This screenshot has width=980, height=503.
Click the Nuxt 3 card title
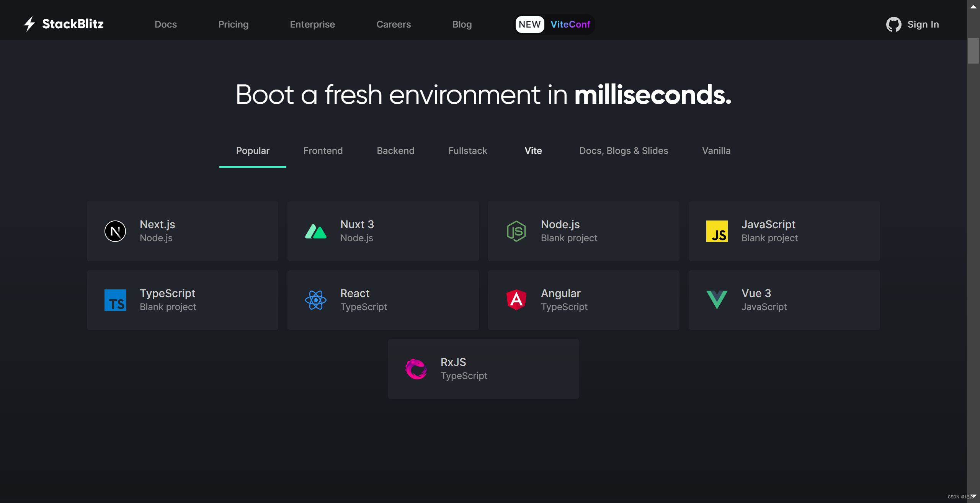tap(357, 224)
